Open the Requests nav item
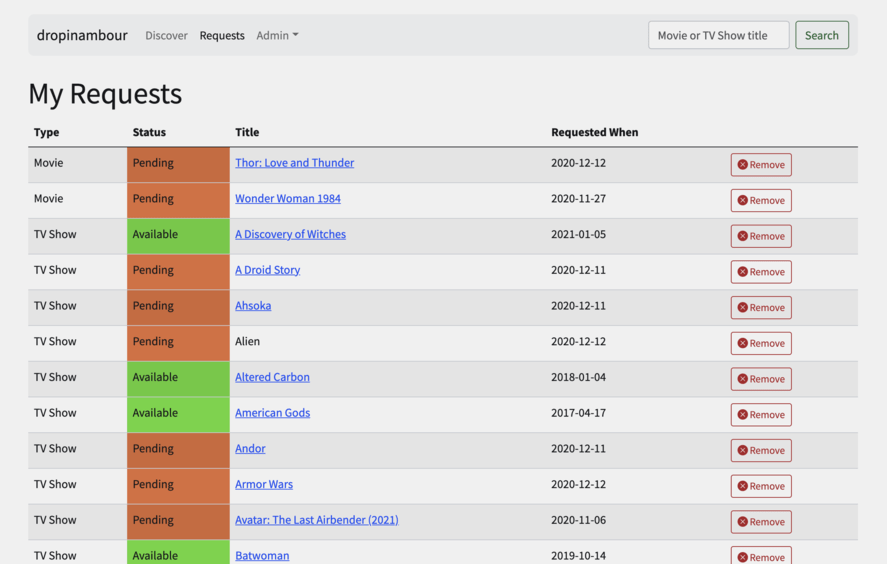 (x=222, y=35)
